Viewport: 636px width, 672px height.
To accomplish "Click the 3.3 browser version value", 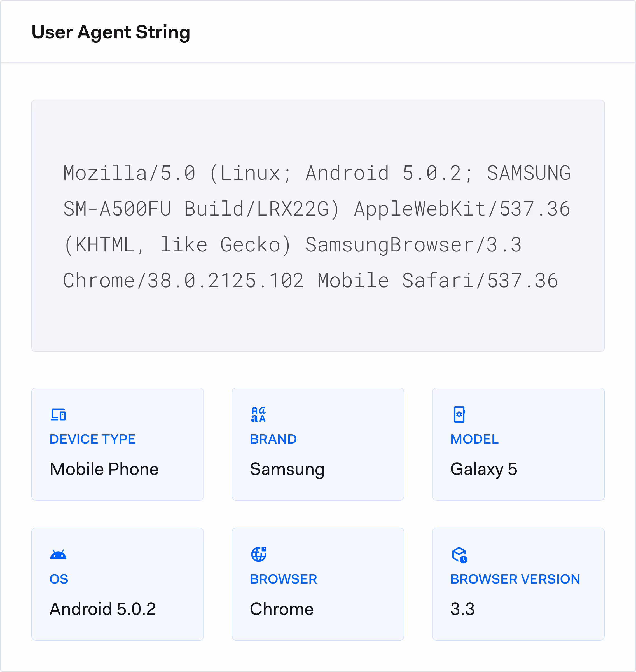I will [463, 609].
